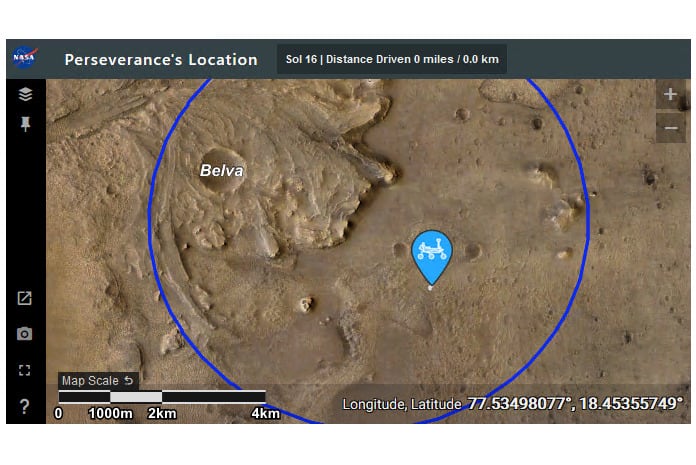The width and height of the screenshot is (696, 465).
Task: Click the Map Scale label
Action: click(90, 381)
